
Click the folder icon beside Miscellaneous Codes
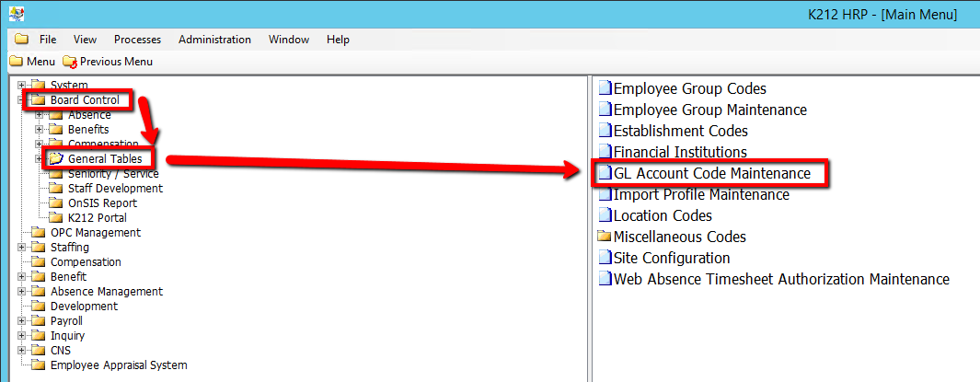pyautogui.click(x=605, y=237)
